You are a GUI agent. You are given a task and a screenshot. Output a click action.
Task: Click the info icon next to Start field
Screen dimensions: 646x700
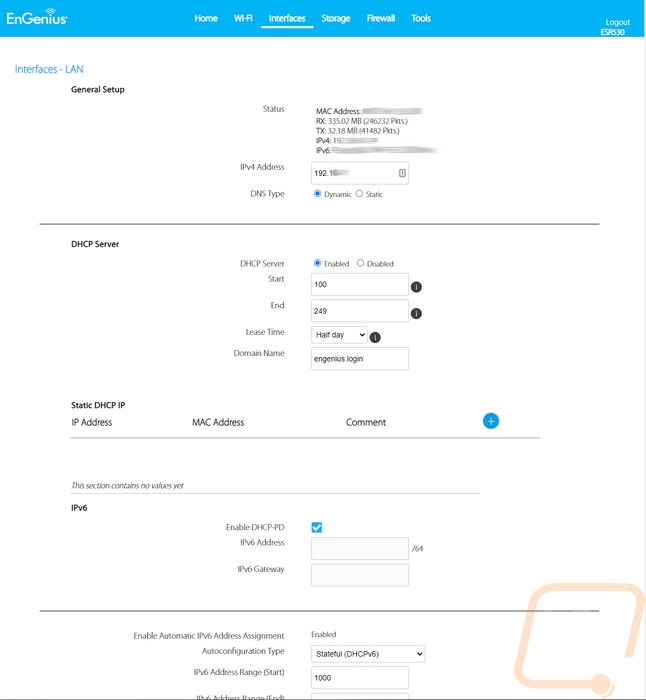tap(416, 287)
